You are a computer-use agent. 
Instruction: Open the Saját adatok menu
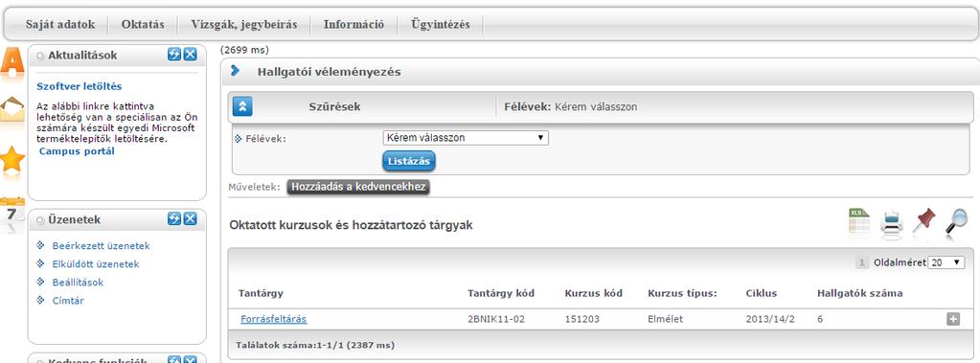[x=60, y=25]
